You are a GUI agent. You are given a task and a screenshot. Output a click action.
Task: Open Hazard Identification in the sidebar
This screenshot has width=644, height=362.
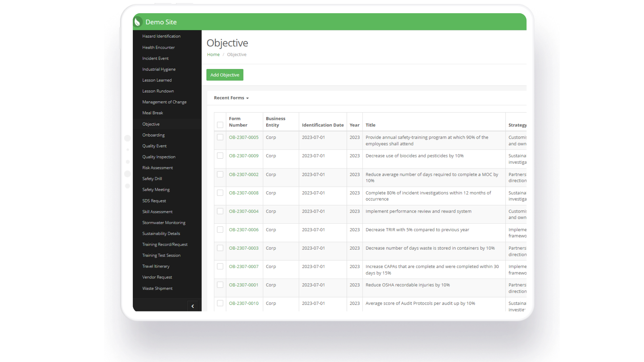[161, 36]
